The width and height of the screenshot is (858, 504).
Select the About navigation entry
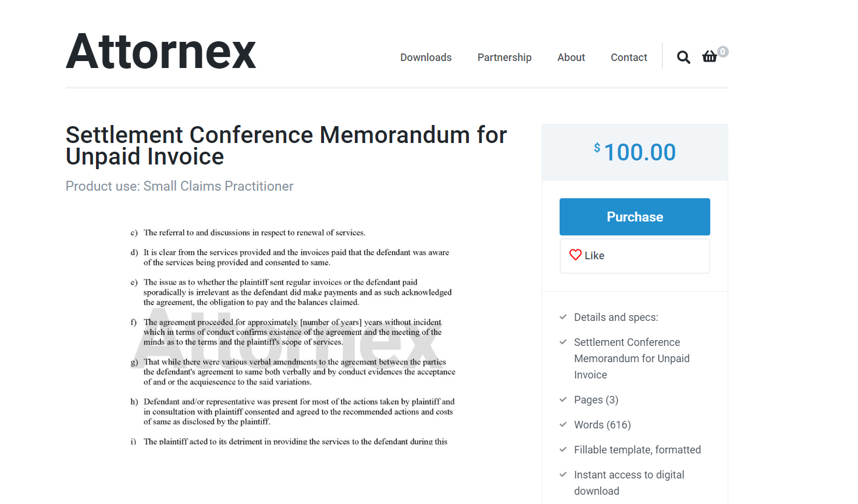point(571,57)
